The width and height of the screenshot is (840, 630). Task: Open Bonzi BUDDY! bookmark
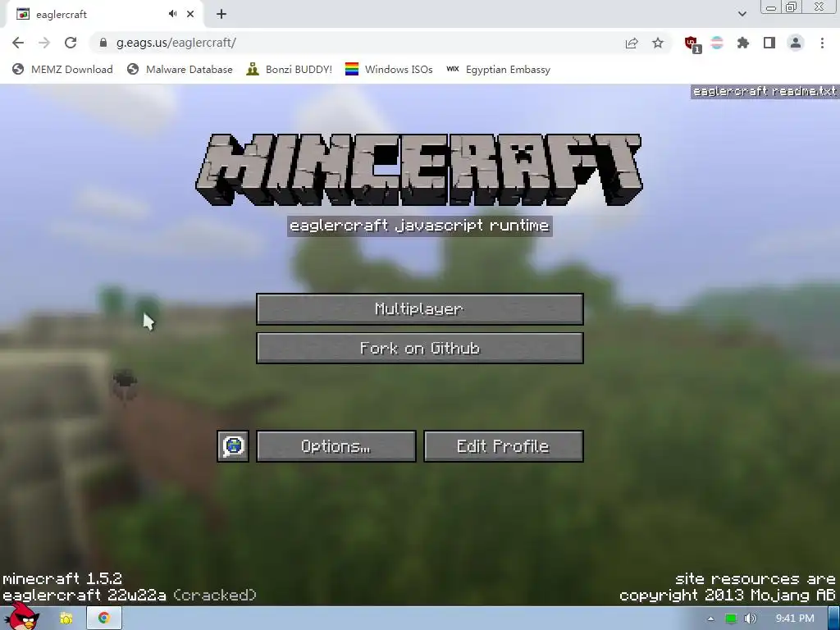point(289,69)
